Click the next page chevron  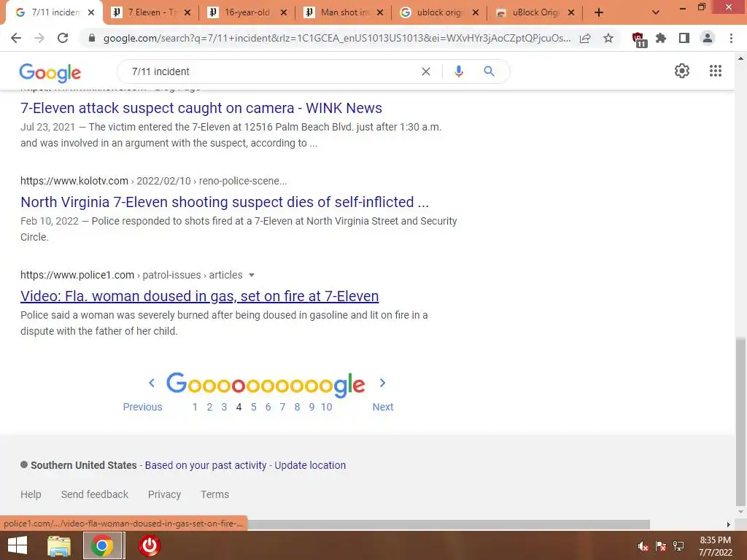[382, 383]
